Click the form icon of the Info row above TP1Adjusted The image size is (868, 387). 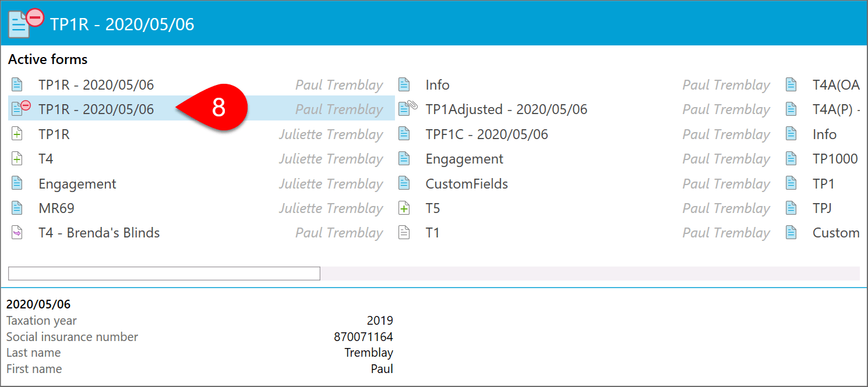click(x=404, y=84)
